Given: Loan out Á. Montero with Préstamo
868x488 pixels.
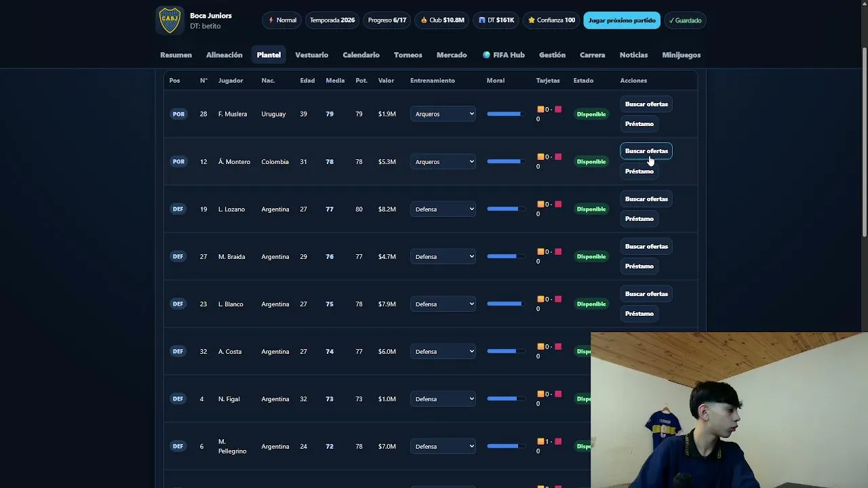Looking at the screenshot, I should click(x=639, y=171).
